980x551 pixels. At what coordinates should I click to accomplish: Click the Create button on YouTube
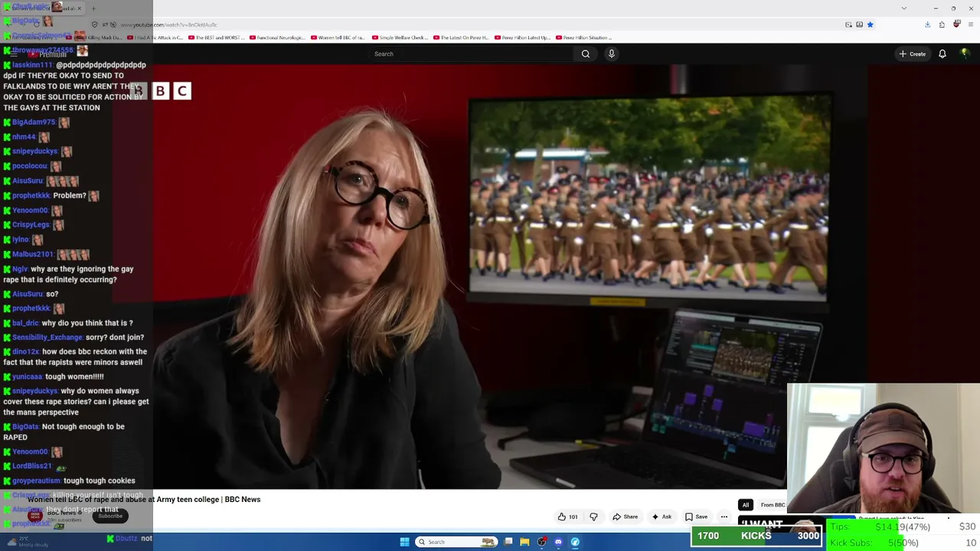tap(913, 54)
